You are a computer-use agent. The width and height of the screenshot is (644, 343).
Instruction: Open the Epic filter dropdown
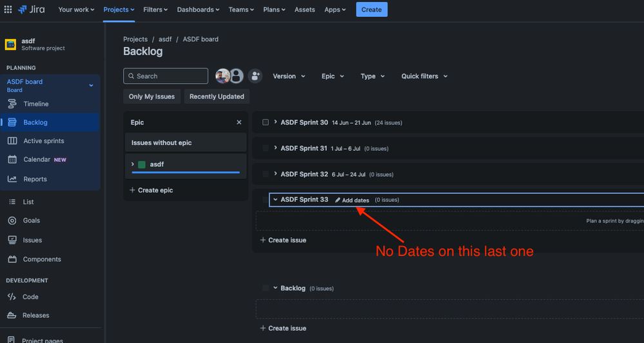pyautogui.click(x=333, y=77)
